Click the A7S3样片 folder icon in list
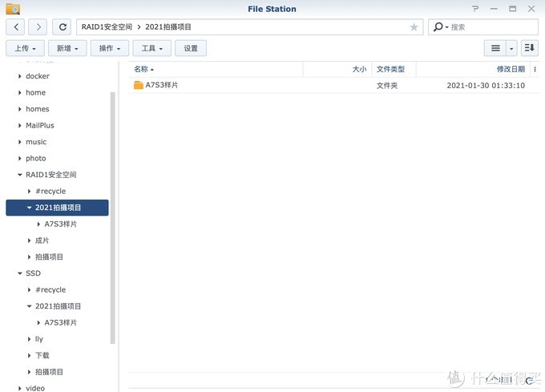 [139, 85]
